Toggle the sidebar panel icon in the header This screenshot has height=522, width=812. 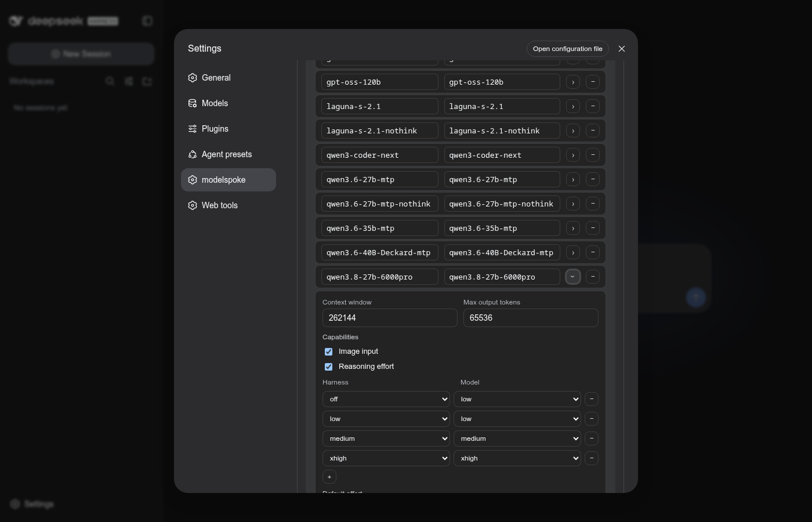coord(147,21)
